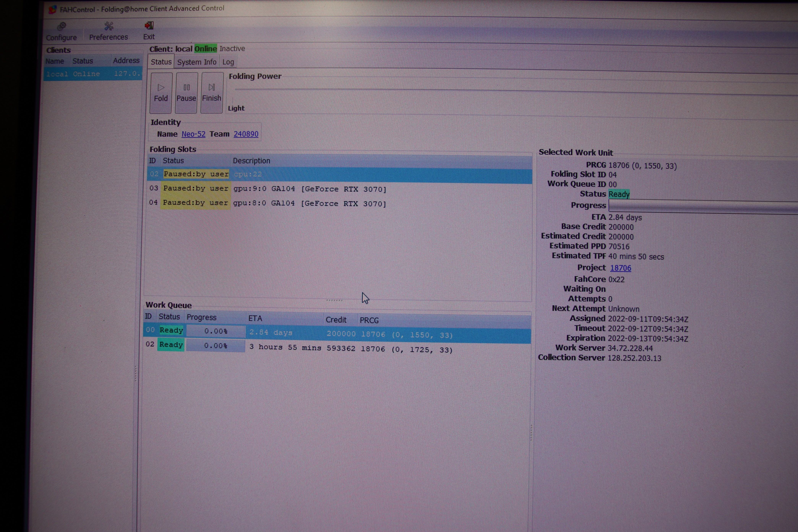Select folding slot 04 gpu:8:0 RTX 3070
The image size is (798, 532).
(x=339, y=203)
